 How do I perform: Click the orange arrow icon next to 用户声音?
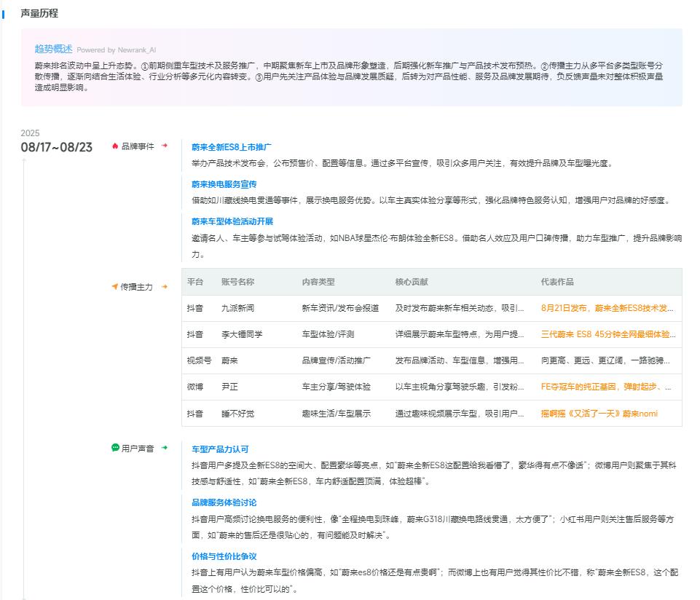tap(165, 446)
